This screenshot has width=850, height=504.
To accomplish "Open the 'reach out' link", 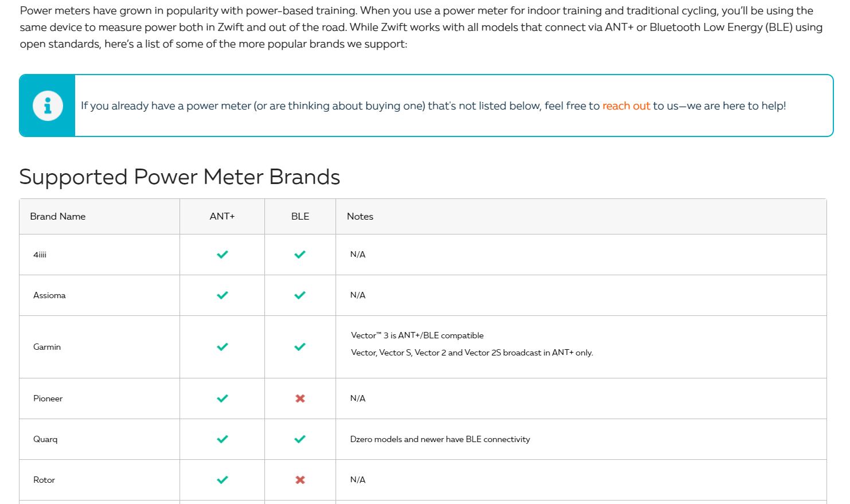I will [626, 106].
